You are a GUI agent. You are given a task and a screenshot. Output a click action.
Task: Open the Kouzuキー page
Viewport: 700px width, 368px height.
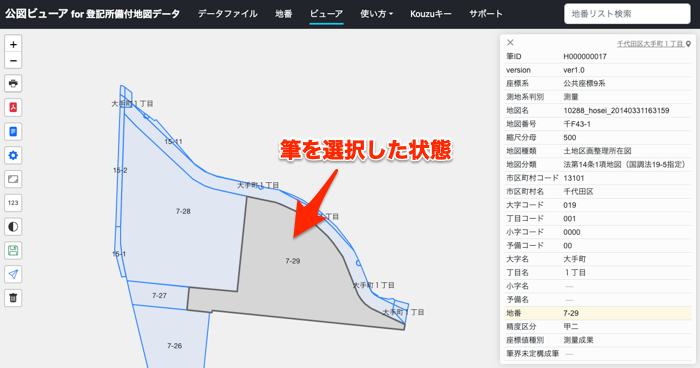tap(431, 14)
